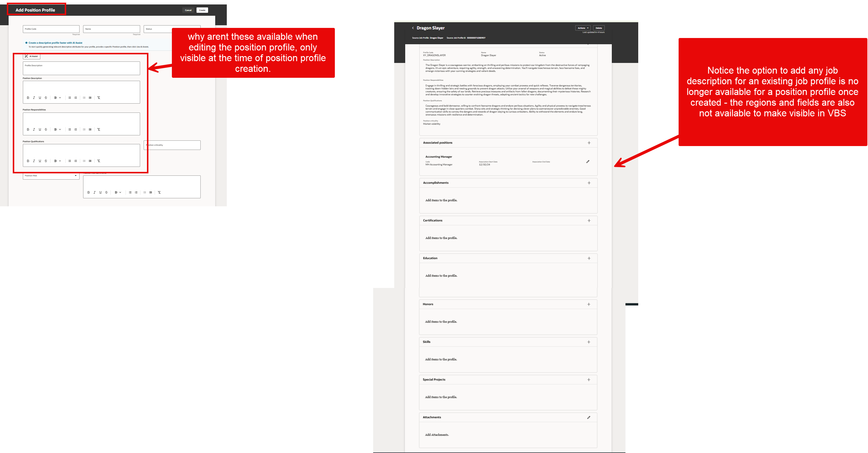The width and height of the screenshot is (868, 453).
Task: Click the 'Accounting Manager' position title
Action: [439, 157]
